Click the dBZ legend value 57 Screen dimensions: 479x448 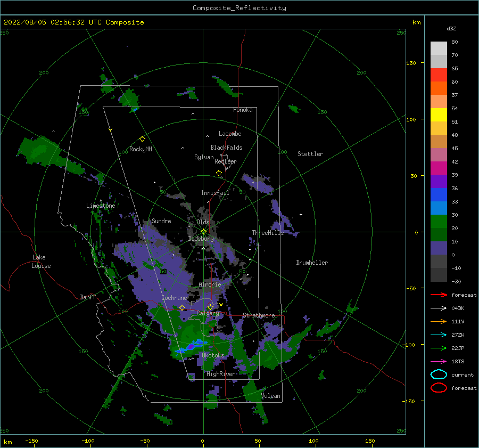(x=455, y=95)
